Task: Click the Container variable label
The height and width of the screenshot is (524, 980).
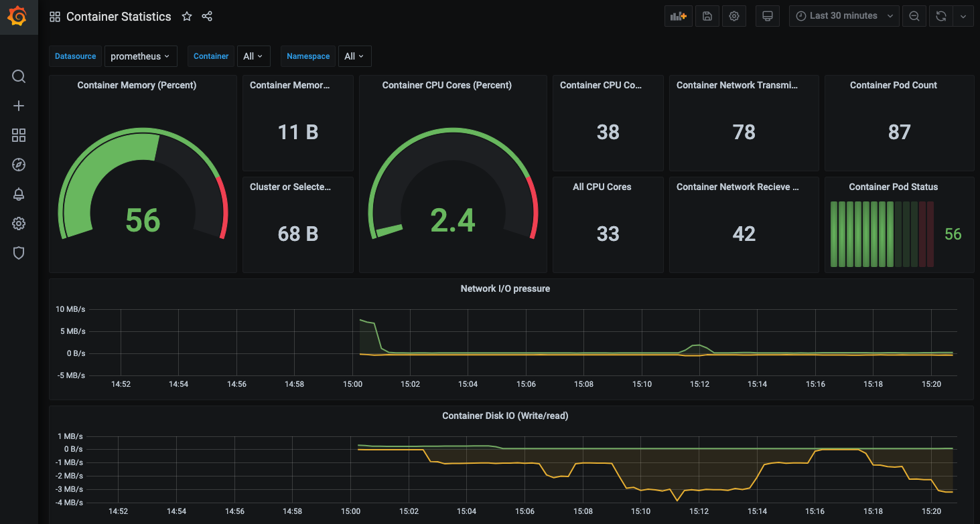Action: coord(211,56)
